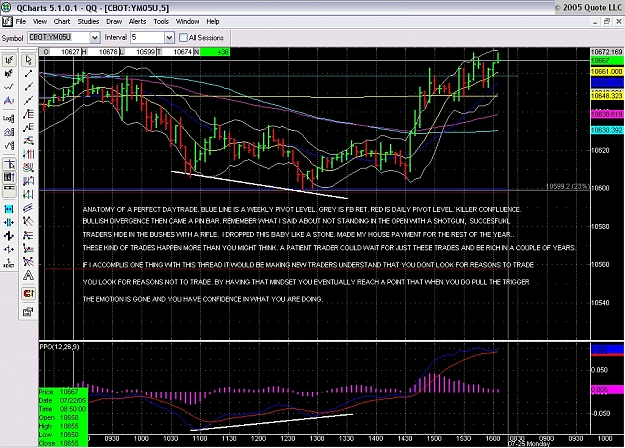This screenshot has height=448, width=625.
Task: Select the horizontal levels drawing tool
Action: click(x=28, y=235)
